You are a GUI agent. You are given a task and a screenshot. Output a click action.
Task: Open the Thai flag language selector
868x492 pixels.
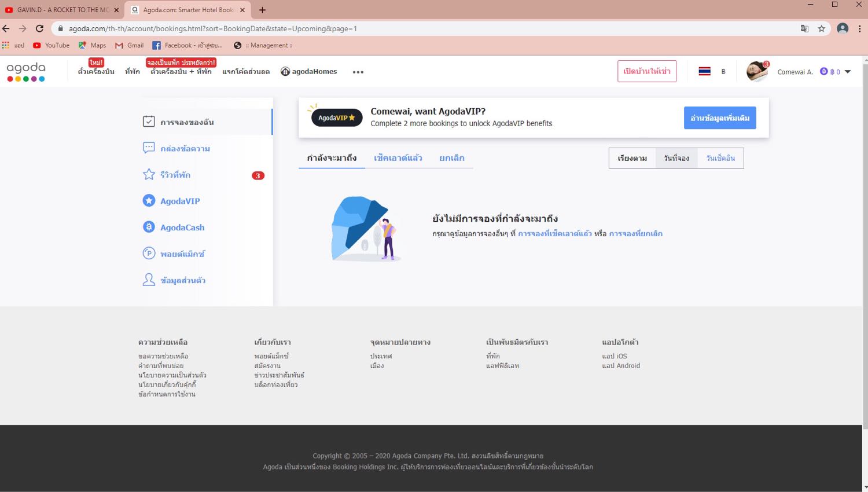tap(704, 71)
